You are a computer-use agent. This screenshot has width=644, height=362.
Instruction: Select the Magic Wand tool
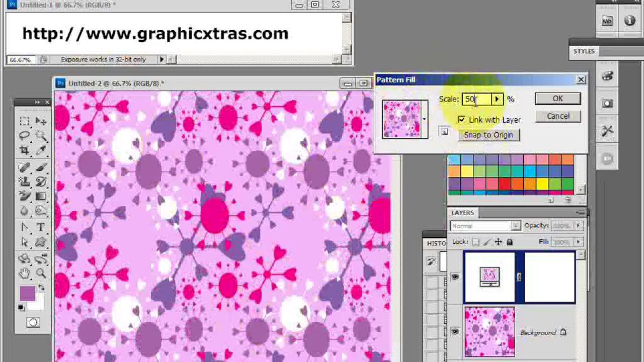click(41, 136)
